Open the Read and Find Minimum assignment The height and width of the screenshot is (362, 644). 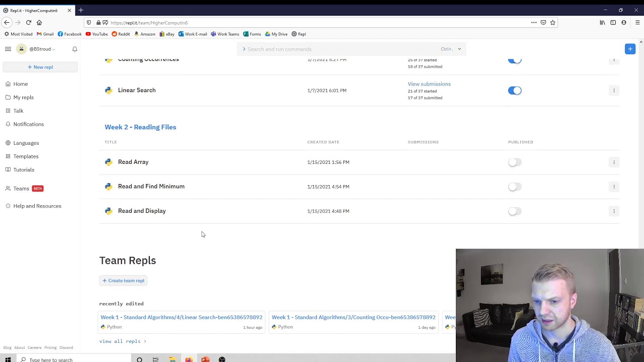click(x=151, y=187)
